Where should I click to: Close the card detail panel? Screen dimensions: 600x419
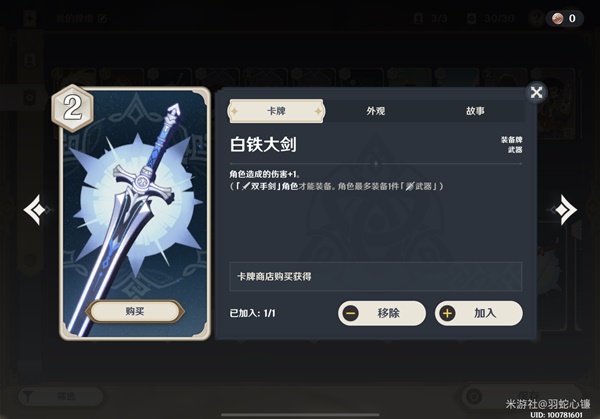pyautogui.click(x=536, y=92)
